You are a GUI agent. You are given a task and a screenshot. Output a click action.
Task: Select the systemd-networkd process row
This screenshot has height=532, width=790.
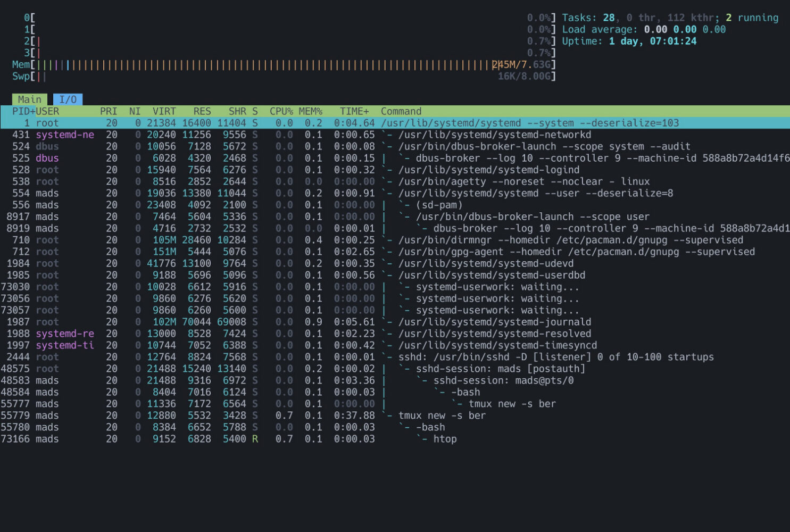395,135
